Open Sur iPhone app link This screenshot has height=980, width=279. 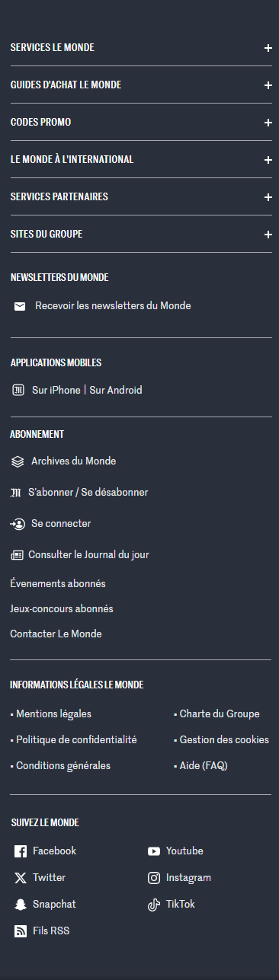(56, 391)
